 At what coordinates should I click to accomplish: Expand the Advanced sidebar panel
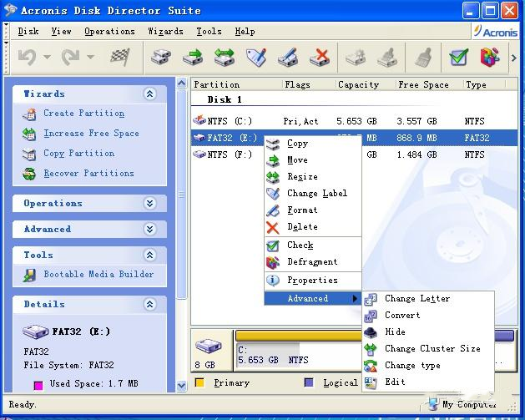[149, 230]
